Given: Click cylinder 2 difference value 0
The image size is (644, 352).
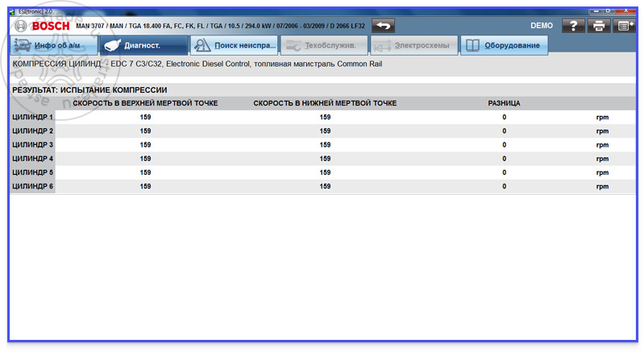Looking at the screenshot, I should point(504,130).
